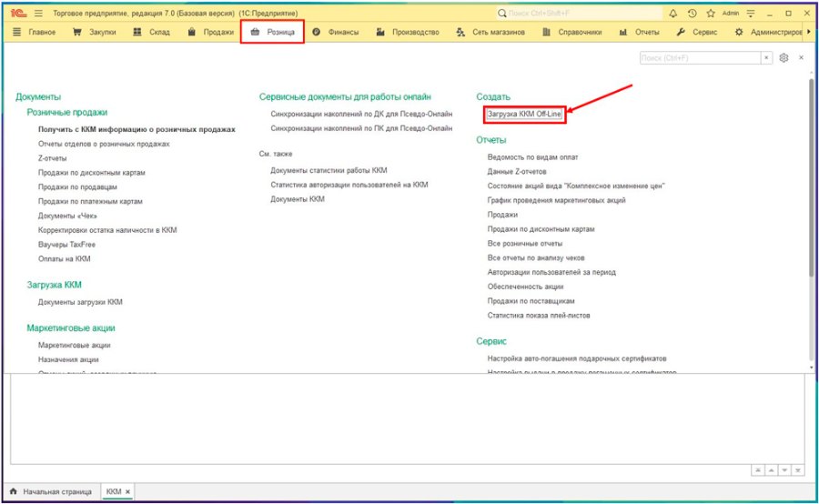Screen dimensions: 819x504
Task: Open Синхронизации накоплений по ПК для Псевдо-Онлайн
Action: coord(361,128)
